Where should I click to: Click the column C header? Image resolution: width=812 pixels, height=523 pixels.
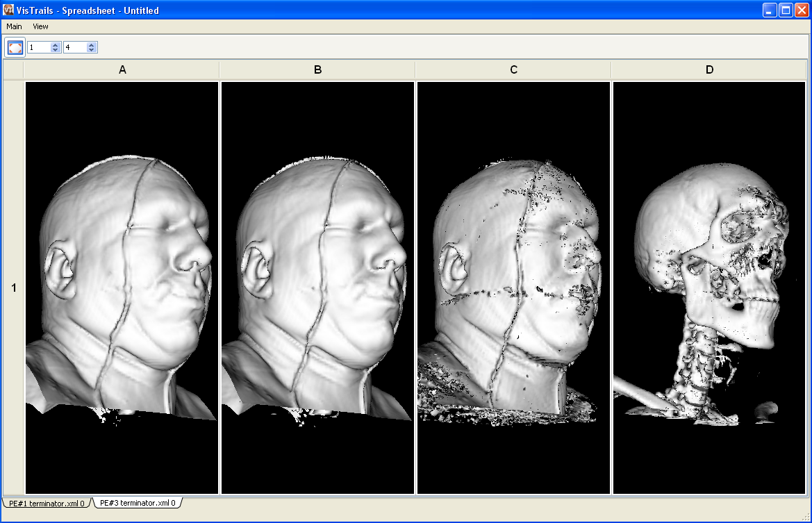513,69
